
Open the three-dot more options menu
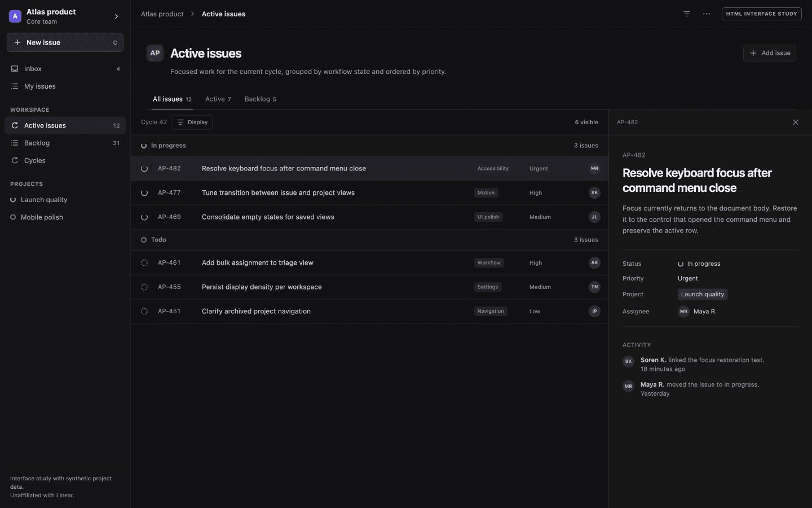[707, 14]
